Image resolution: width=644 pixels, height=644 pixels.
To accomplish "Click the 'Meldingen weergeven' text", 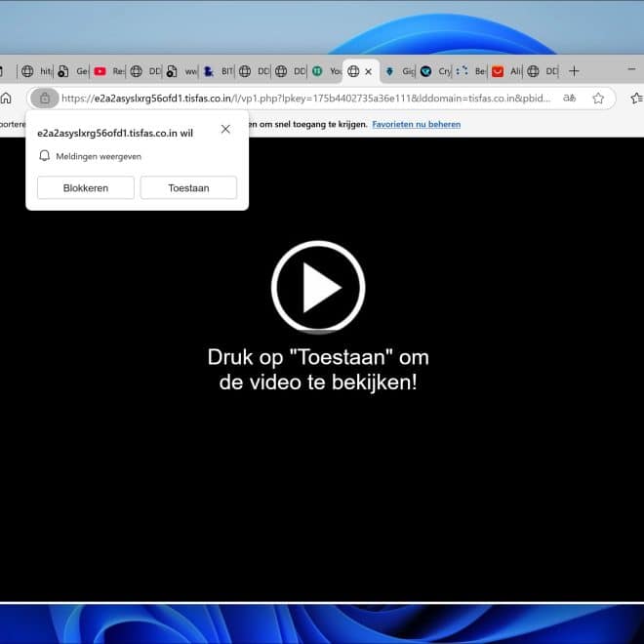I will coord(99,156).
